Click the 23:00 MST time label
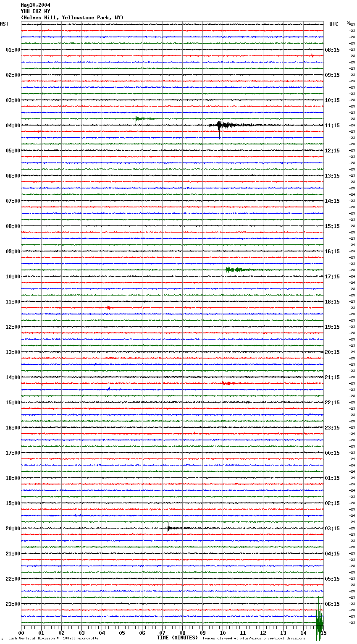Viewport: 357px width, 644px height. point(13,604)
